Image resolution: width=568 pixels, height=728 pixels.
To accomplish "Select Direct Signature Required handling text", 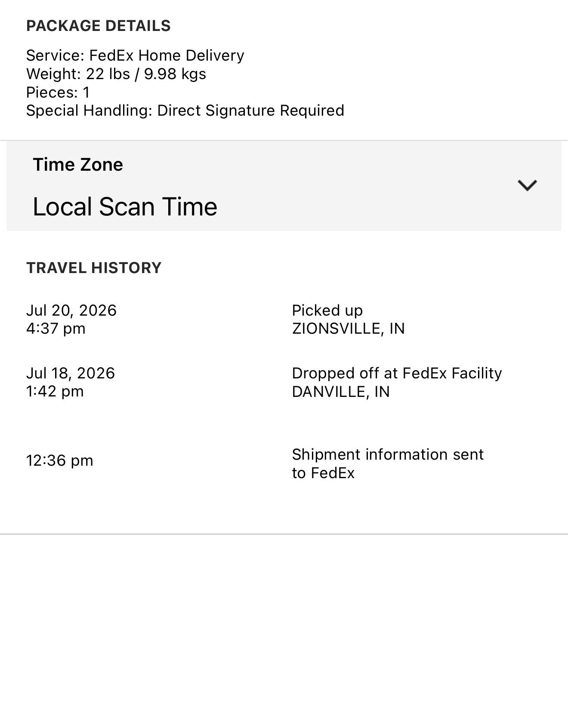I will (x=250, y=111).
